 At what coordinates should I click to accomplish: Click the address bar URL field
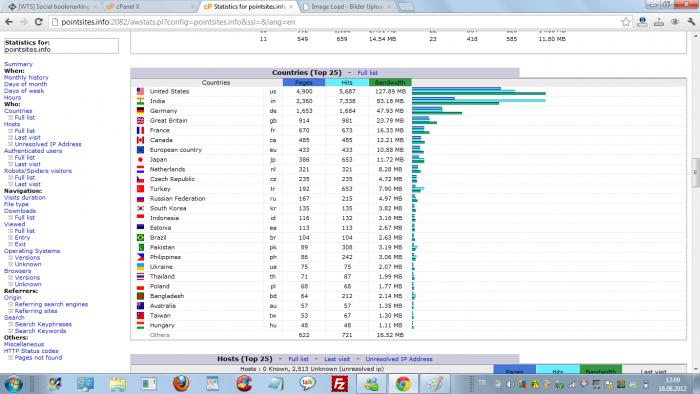(335, 21)
